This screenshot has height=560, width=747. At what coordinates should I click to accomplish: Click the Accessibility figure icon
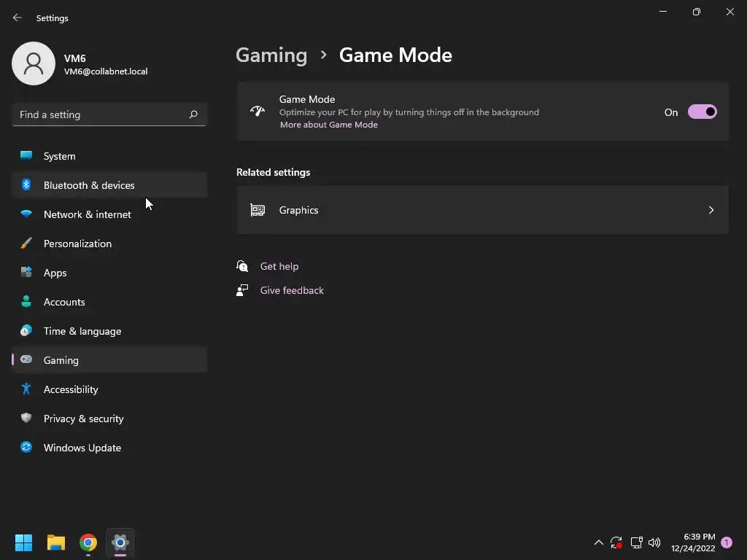point(26,389)
